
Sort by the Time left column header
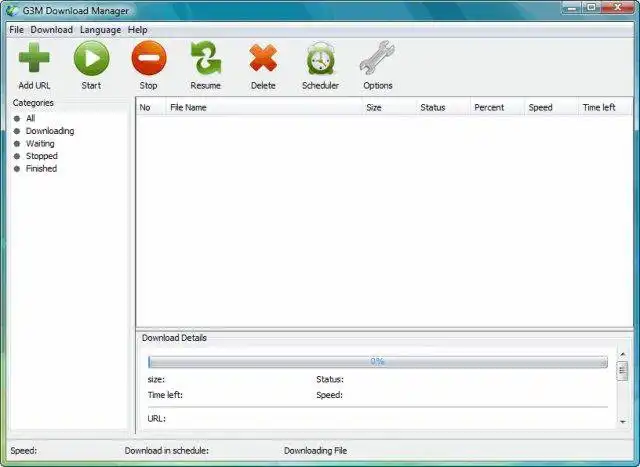click(x=606, y=107)
